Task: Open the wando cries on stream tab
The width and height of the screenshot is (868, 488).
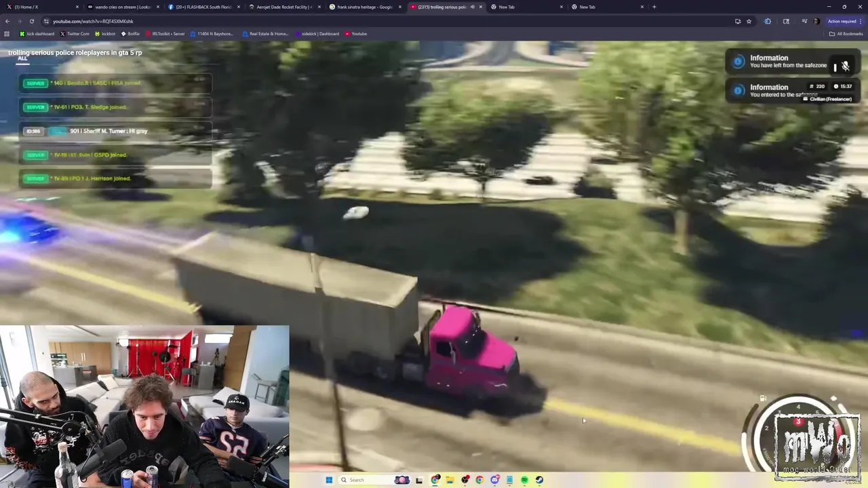Action: click(x=122, y=7)
